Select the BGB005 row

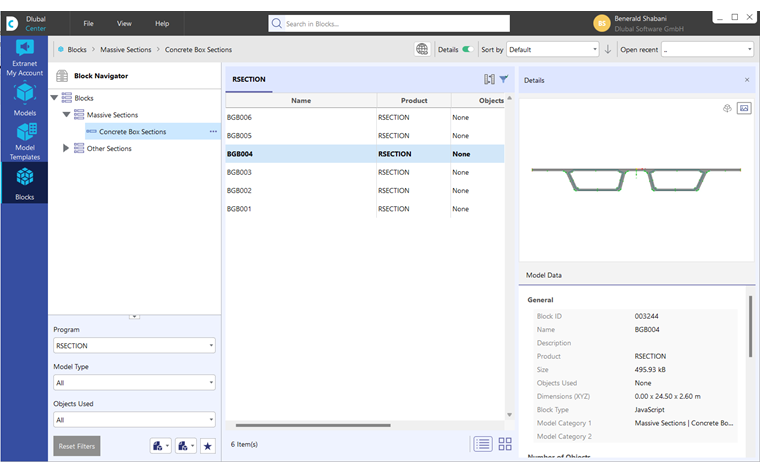click(x=364, y=136)
